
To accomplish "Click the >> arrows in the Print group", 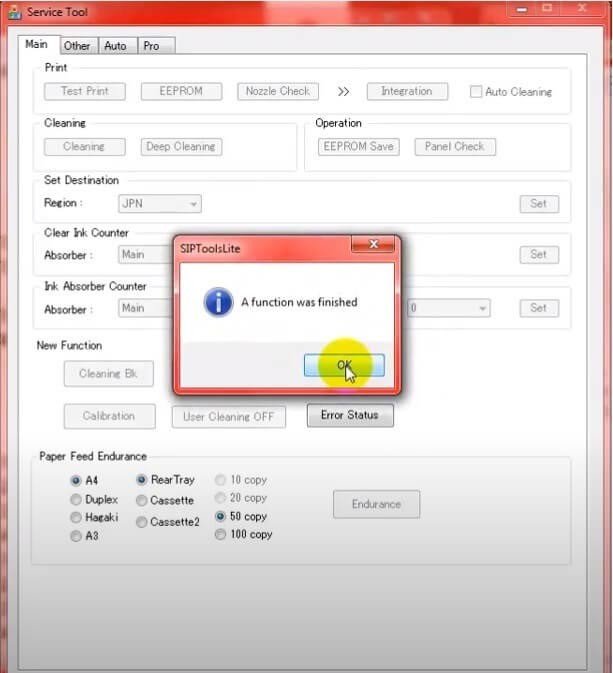I will pos(343,92).
